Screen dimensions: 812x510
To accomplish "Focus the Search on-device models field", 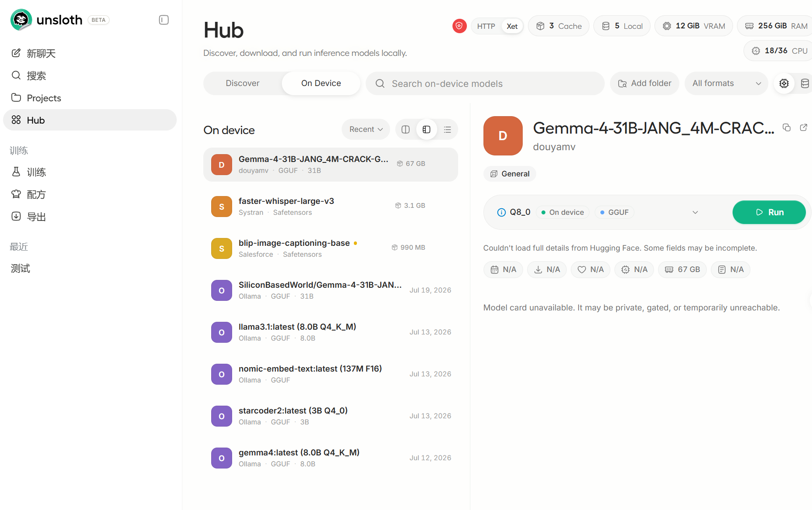I will click(485, 83).
